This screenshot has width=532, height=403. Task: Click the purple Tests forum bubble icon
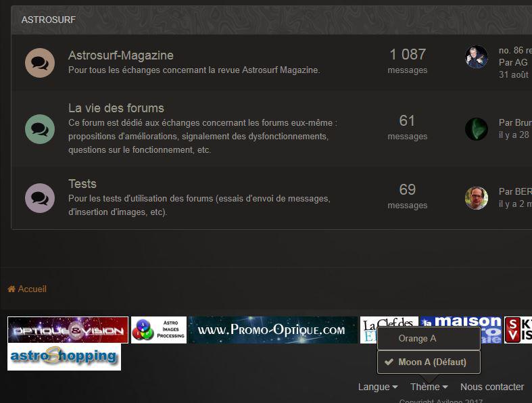point(40,198)
